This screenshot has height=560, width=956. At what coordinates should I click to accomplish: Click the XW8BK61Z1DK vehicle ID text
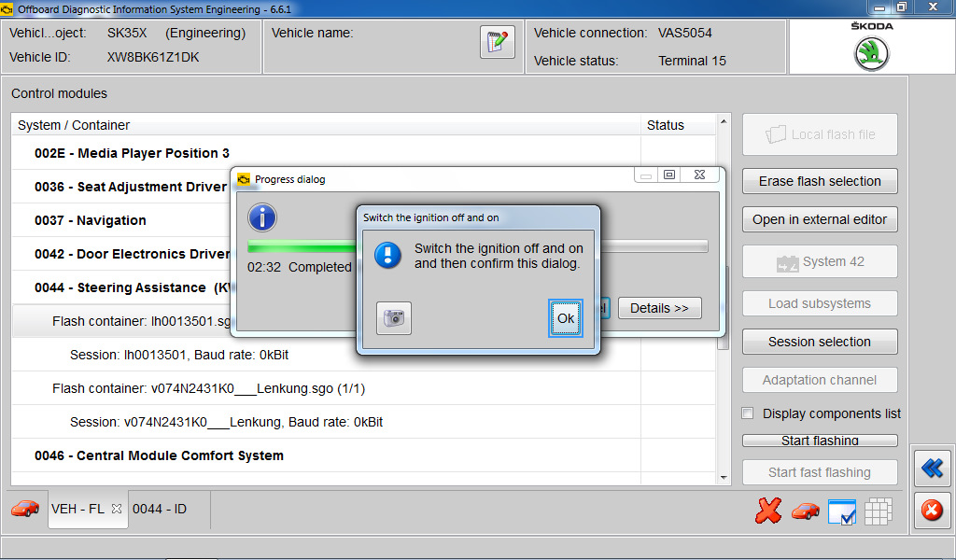pos(153,57)
